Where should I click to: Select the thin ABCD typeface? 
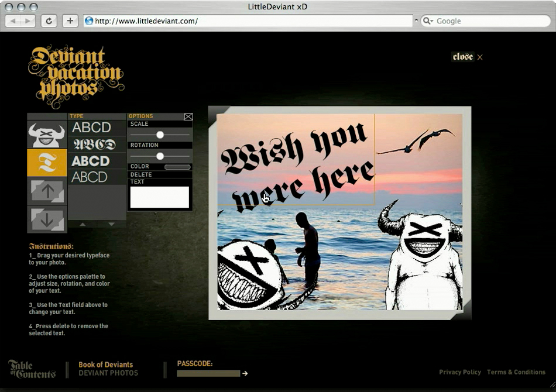pos(92,177)
